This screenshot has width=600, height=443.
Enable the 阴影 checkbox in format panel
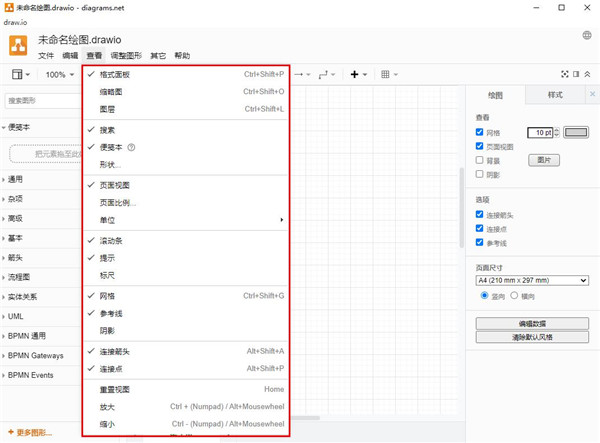point(479,174)
